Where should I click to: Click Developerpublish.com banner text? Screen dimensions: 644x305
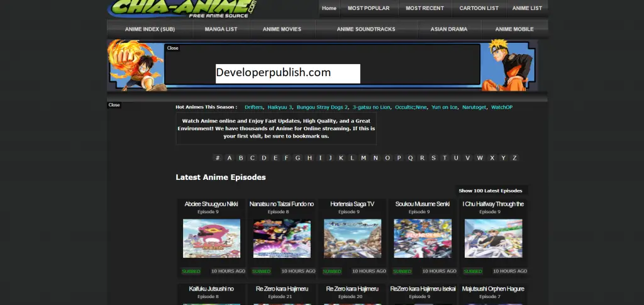coord(274,73)
